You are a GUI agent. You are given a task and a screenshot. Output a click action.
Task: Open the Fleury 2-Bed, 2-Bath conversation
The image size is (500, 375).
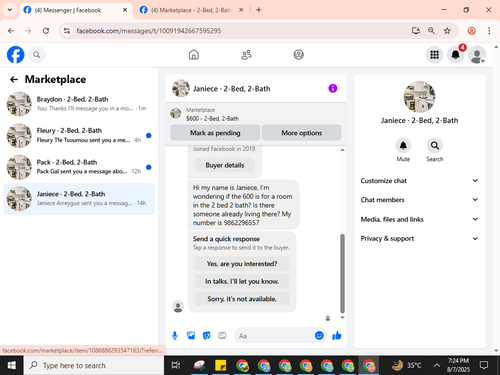click(x=79, y=135)
